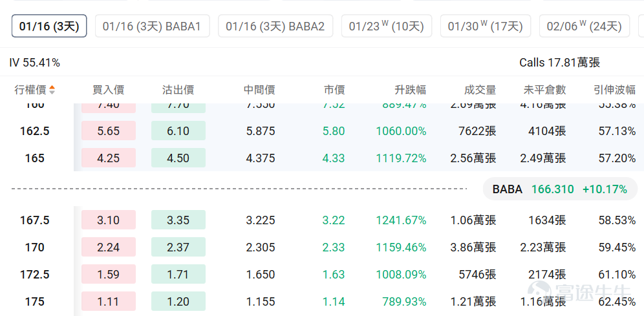Click ask price 1.20 for strike 175
Viewport: 644px width, 316px height.
(x=178, y=302)
